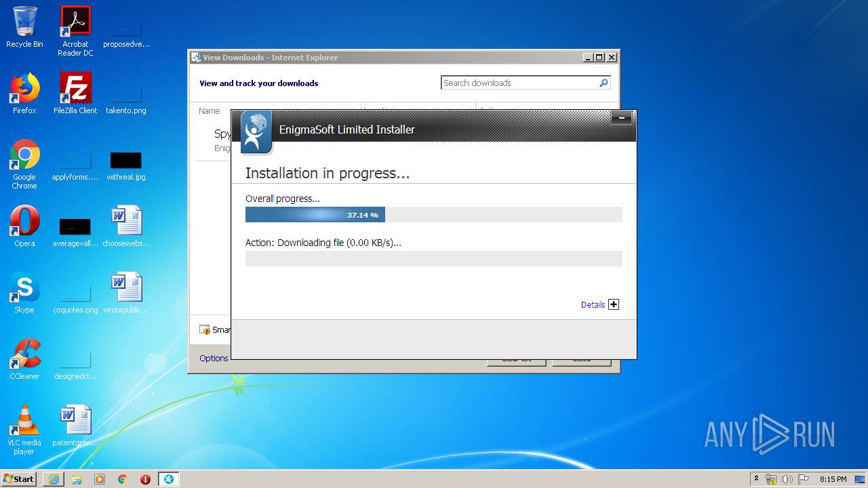Click 'Installation in progress...' heading text
The image size is (868, 488).
pos(328,173)
